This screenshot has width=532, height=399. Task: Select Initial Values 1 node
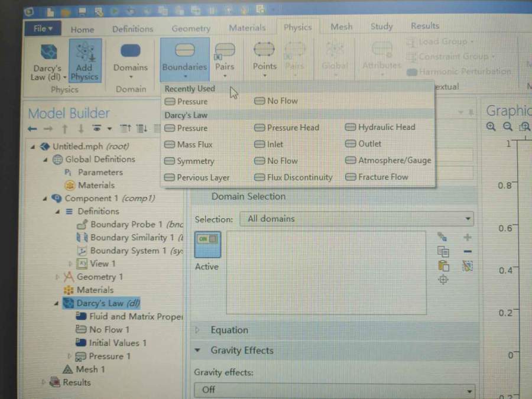111,343
